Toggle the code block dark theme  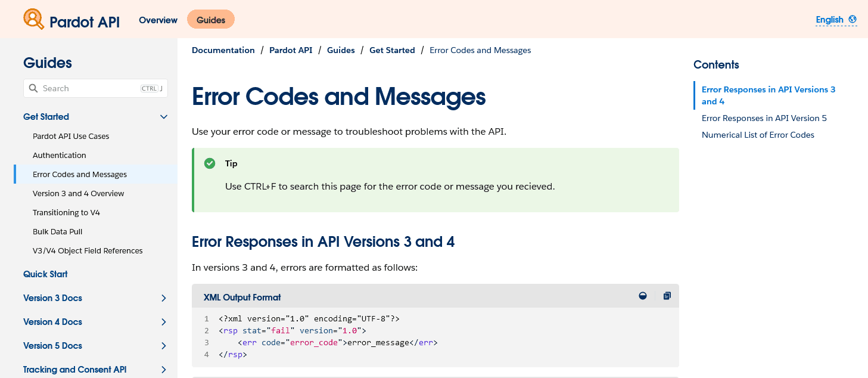point(643,296)
